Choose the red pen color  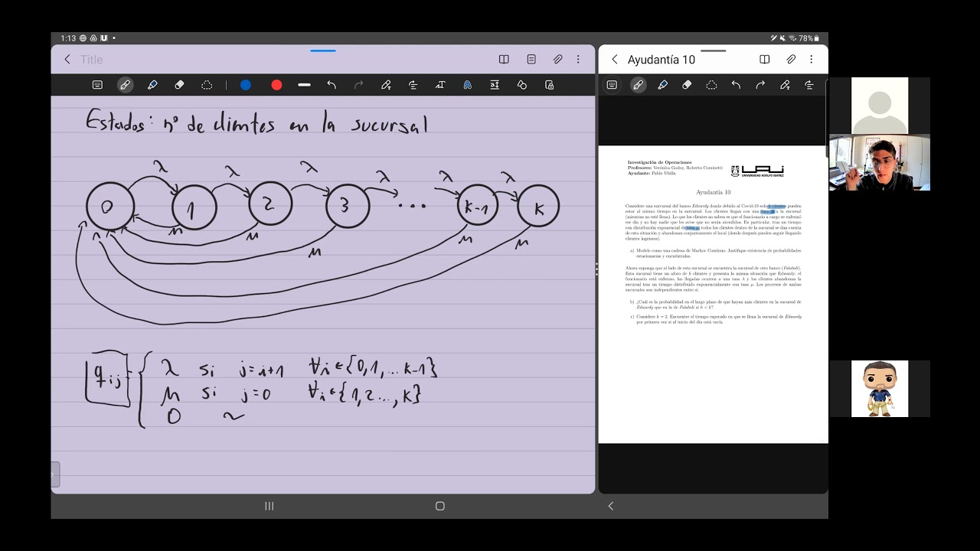tap(276, 85)
